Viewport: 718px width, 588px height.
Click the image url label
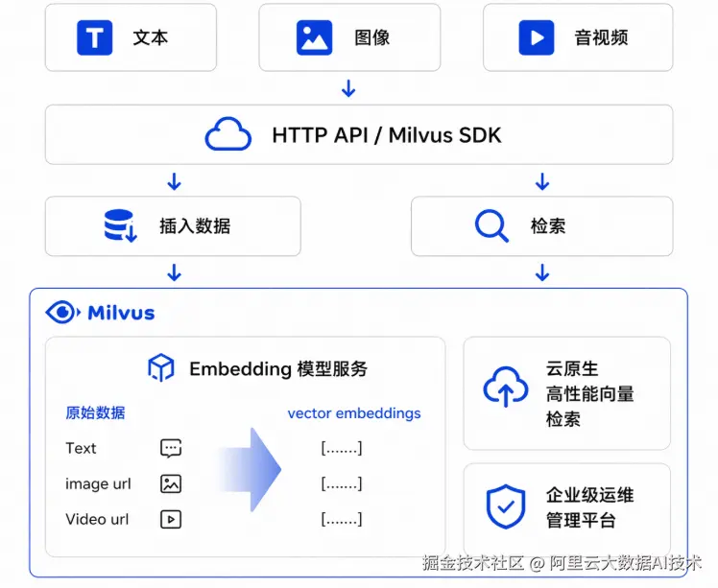point(98,483)
